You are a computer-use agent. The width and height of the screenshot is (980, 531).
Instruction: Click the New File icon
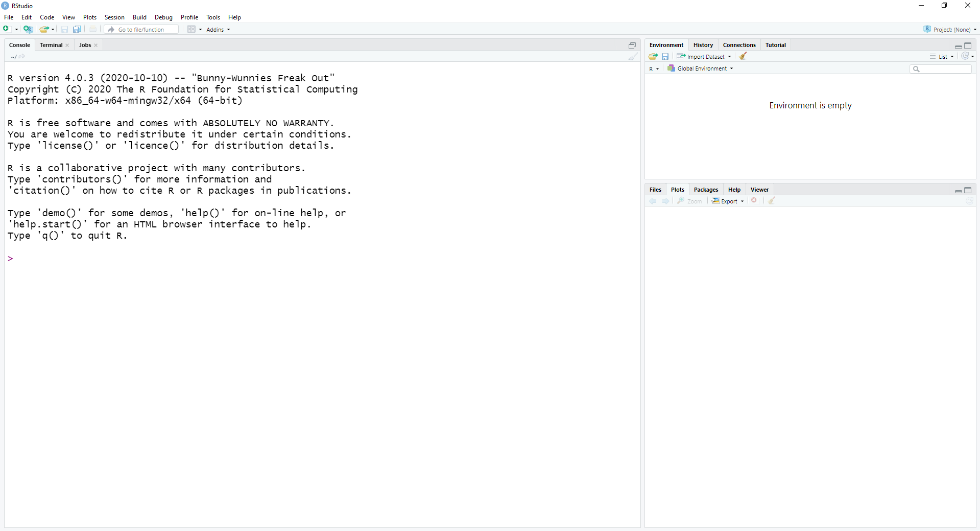pyautogui.click(x=7, y=29)
